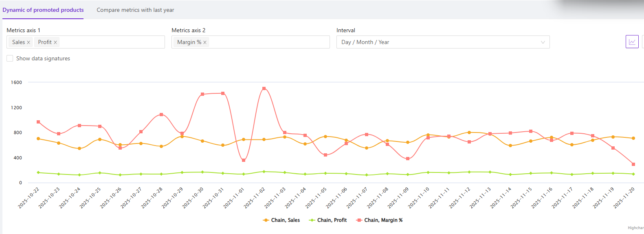Screen dimensions: 644x234
Task: Open the Metrics axis 2 selector
Action: (269, 42)
